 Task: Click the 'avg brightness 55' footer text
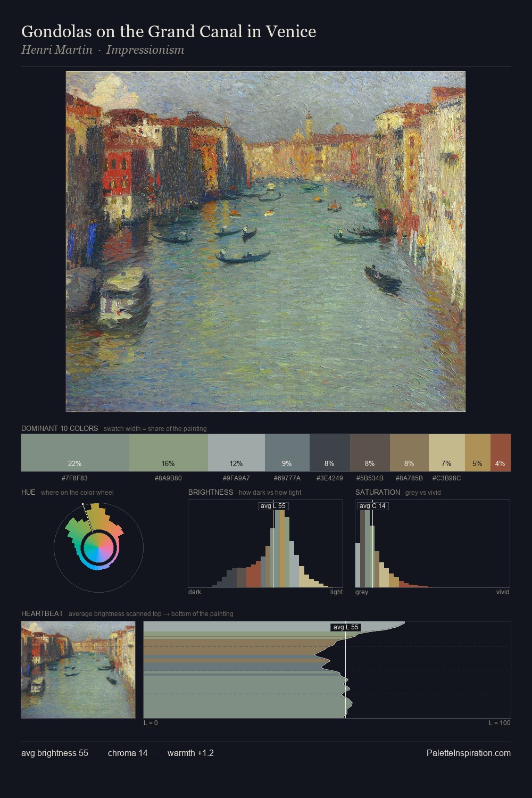coord(55,753)
